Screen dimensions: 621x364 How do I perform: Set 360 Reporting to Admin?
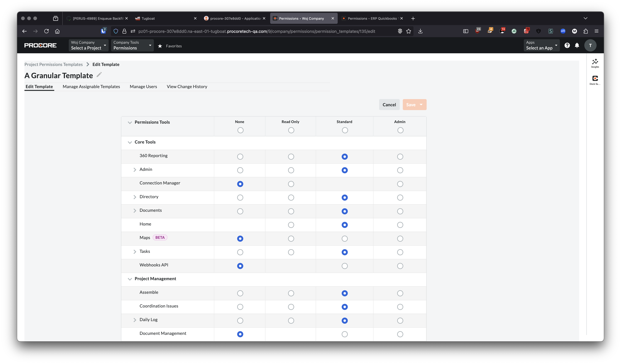(400, 157)
